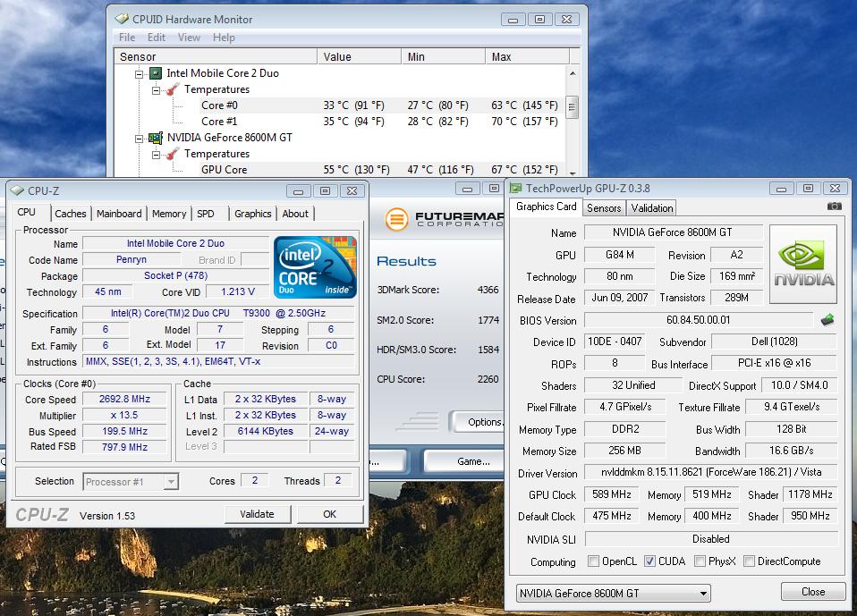
Task: Switch to the Graphics tab in CPU-Z
Action: point(253,214)
